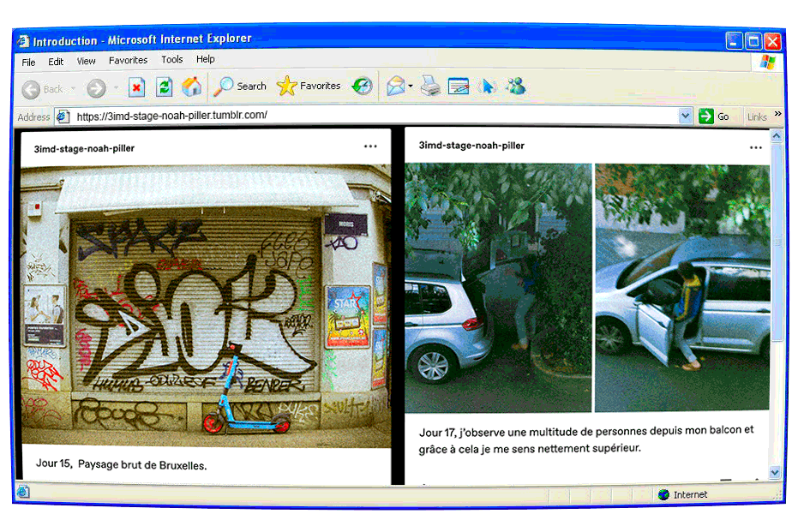Open the Messenger icon in toolbar
The width and height of the screenshot is (798, 532).
tap(516, 87)
